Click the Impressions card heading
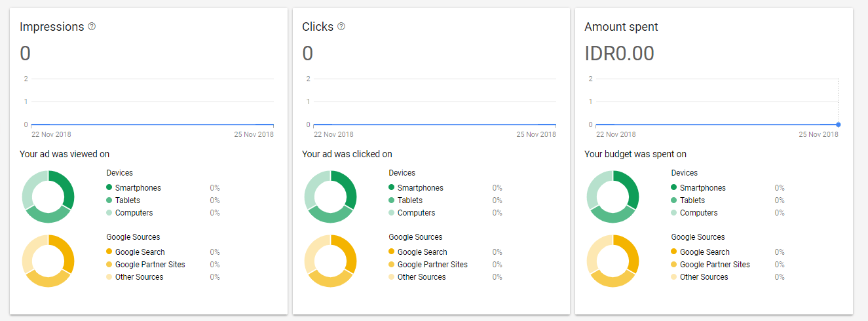 (52, 27)
